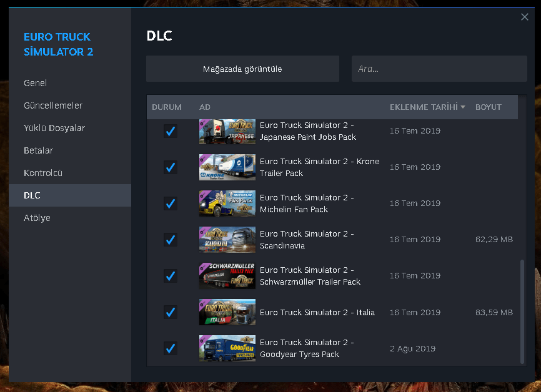
Task: Toggle the Krone Trailer Pack checkbox
Action: 171,167
